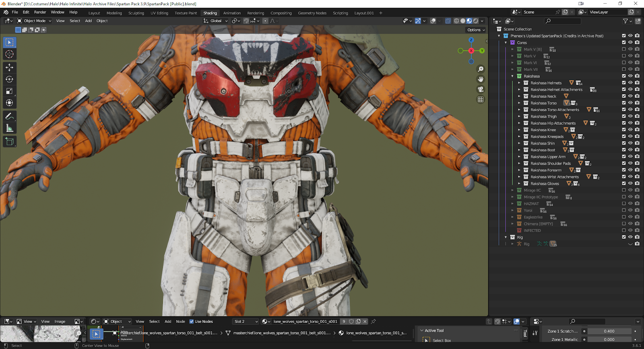Screen dimensions: 644x349
Task: Click the Blender logo icon in the menu bar
Action: 6,12
